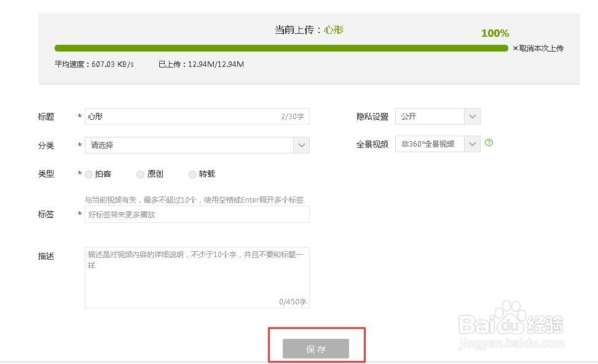Image resolution: width=598 pixels, height=364 pixels.
Task: Click the 已上传 12.94M/12.94M text
Action: coord(201,64)
